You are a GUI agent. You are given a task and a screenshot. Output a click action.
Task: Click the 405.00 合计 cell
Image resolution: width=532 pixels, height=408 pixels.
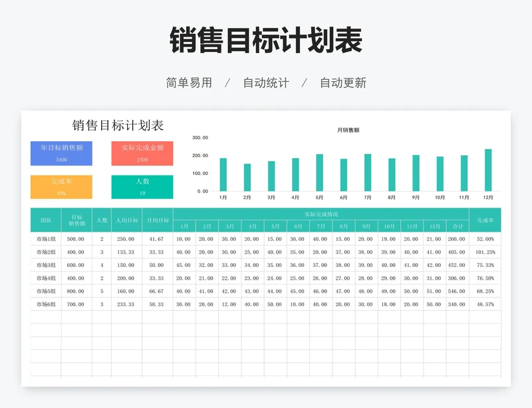pyautogui.click(x=457, y=252)
